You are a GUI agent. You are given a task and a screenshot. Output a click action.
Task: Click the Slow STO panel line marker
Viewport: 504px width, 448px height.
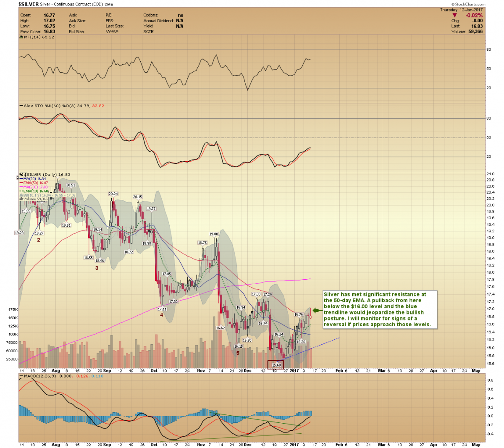click(21, 106)
